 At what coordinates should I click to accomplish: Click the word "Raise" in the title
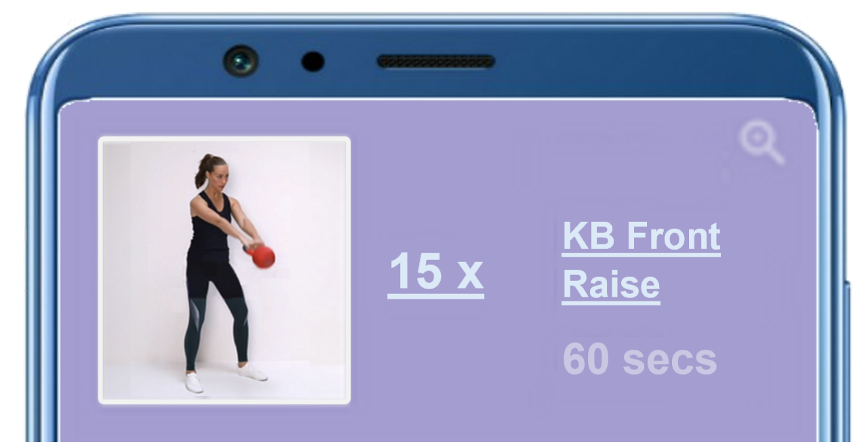tap(611, 285)
